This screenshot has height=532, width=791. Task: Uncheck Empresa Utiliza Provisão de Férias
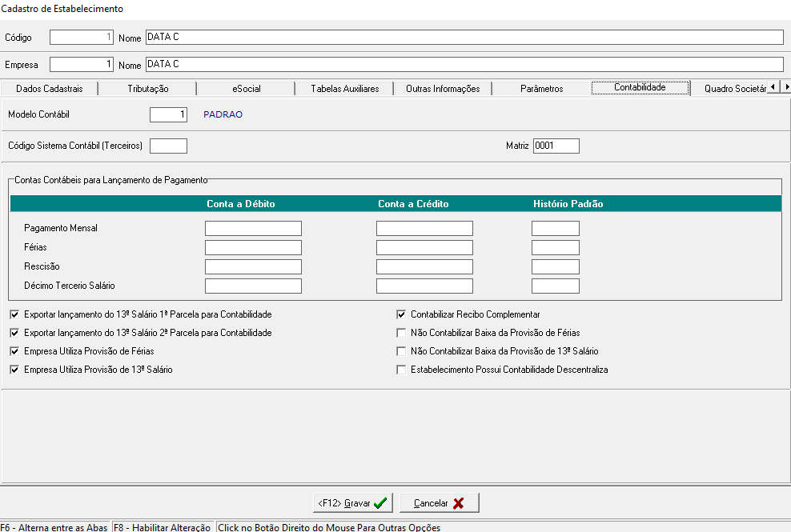click(14, 351)
